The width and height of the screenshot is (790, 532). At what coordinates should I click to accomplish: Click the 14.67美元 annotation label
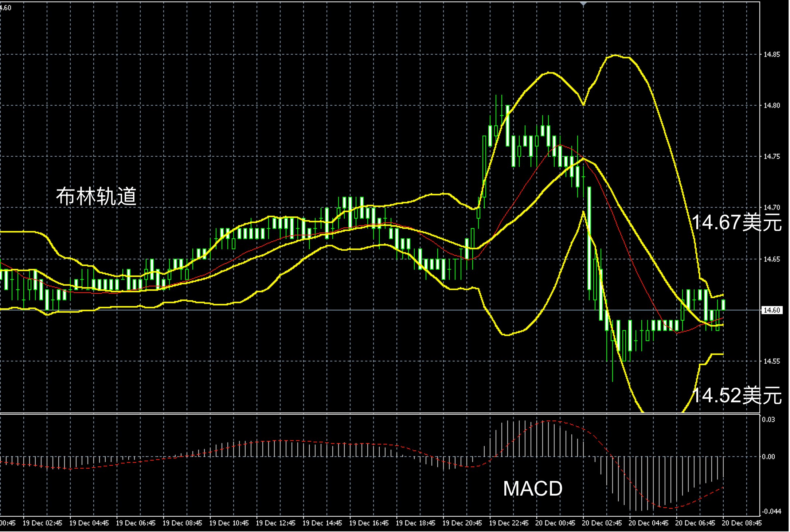(x=737, y=222)
